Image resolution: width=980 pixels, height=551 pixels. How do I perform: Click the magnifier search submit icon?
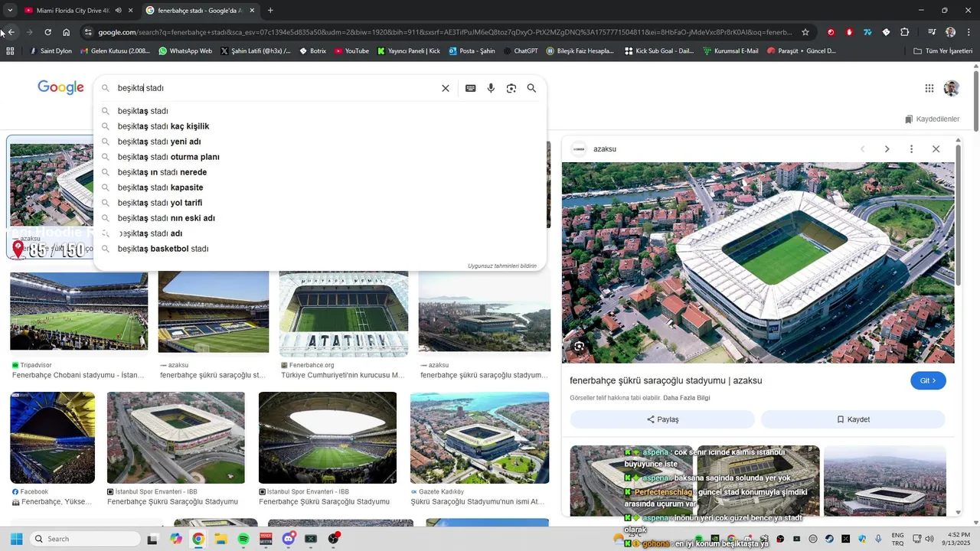point(531,88)
